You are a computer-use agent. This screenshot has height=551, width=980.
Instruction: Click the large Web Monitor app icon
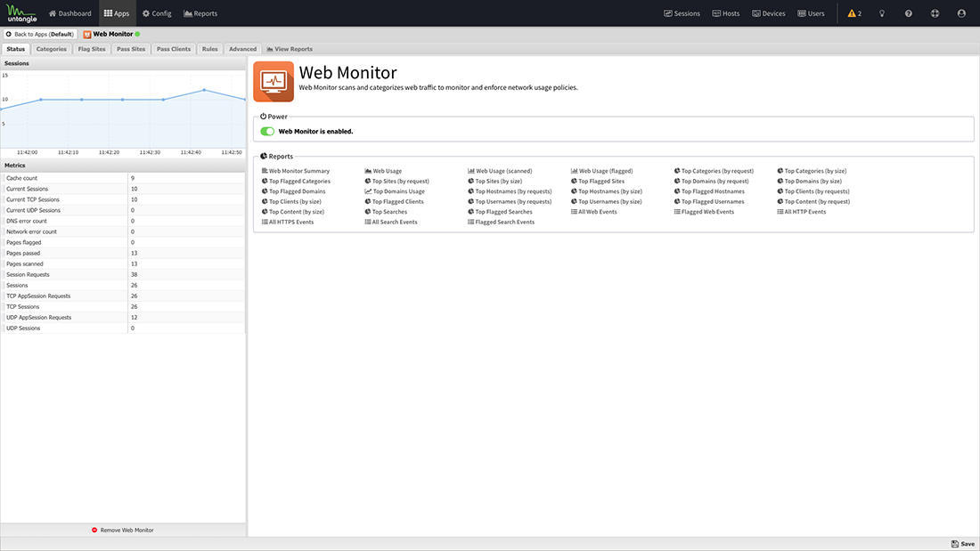point(274,81)
